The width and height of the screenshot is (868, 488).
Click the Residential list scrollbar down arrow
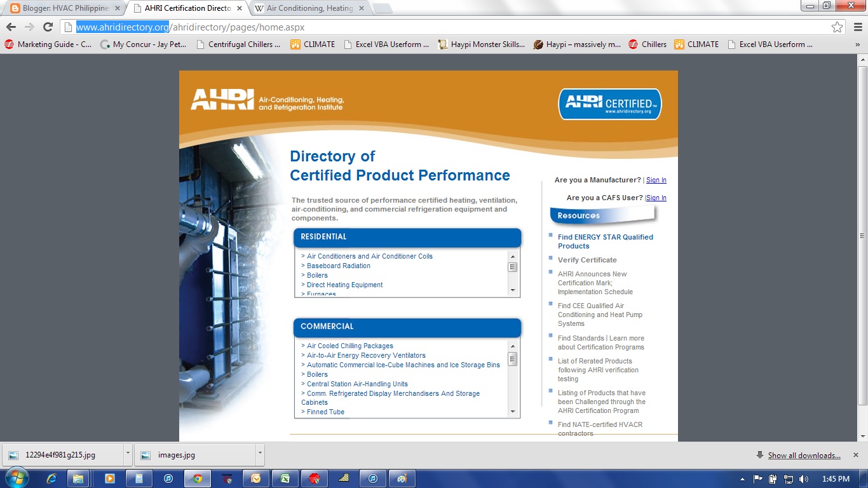pyautogui.click(x=513, y=292)
